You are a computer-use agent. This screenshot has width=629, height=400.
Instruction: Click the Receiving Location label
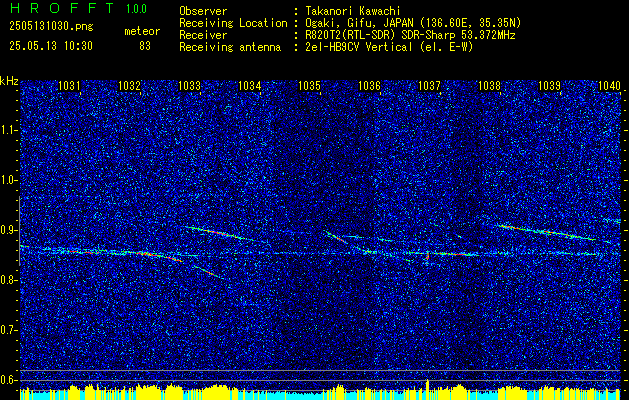[x=233, y=23]
